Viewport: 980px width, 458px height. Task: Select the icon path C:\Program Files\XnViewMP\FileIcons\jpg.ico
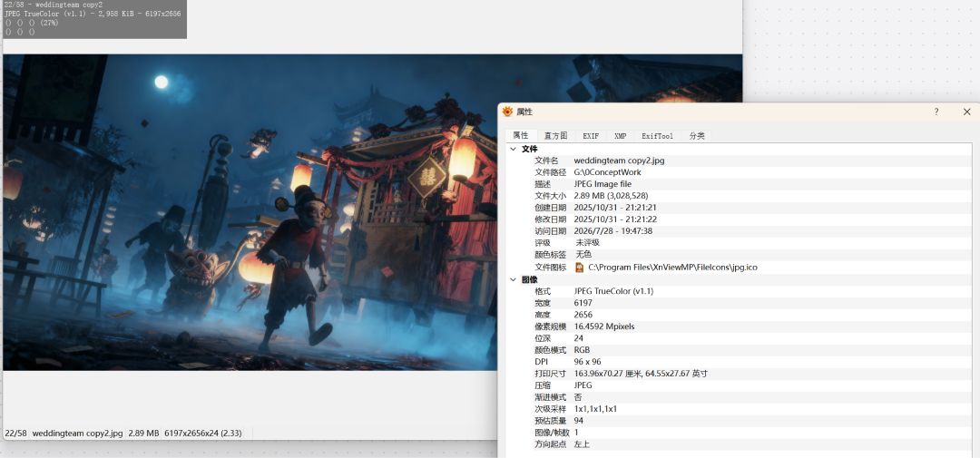672,267
